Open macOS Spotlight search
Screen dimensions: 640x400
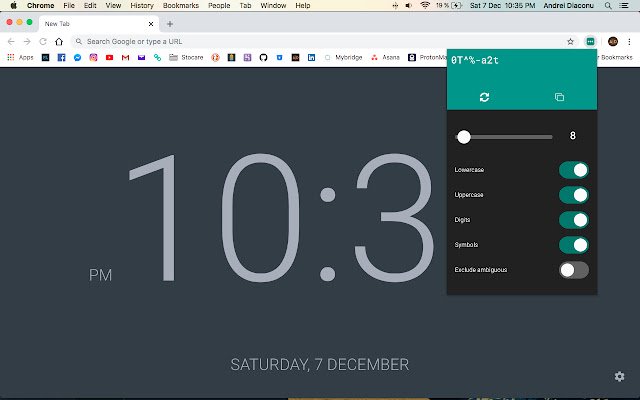[x=608, y=6]
